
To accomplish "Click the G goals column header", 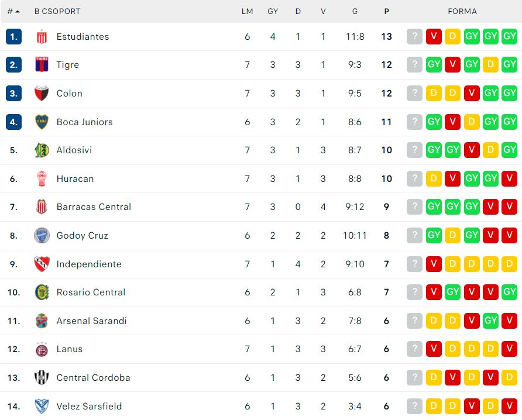I will click(x=355, y=11).
